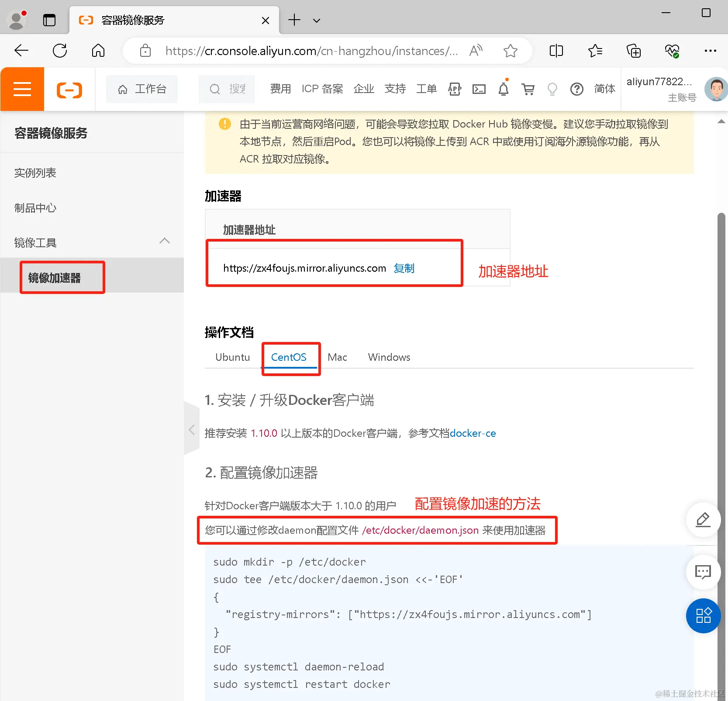Collapse the 镜像工具 sidebar group
The height and width of the screenshot is (701, 728).
(165, 241)
